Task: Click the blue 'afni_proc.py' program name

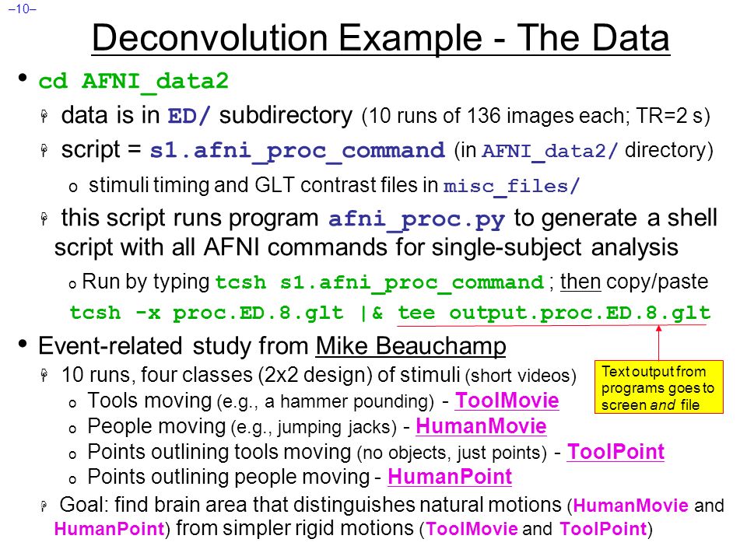Action: 416,219
